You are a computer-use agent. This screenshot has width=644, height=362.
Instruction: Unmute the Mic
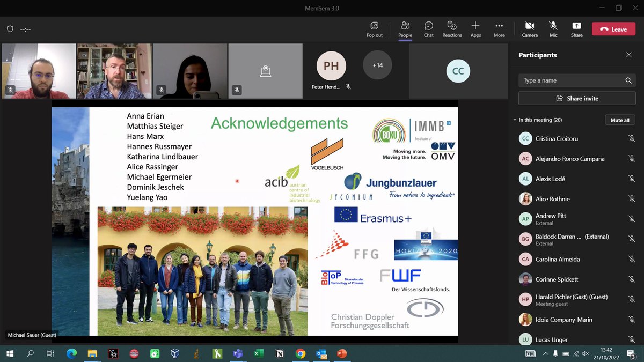pyautogui.click(x=553, y=29)
